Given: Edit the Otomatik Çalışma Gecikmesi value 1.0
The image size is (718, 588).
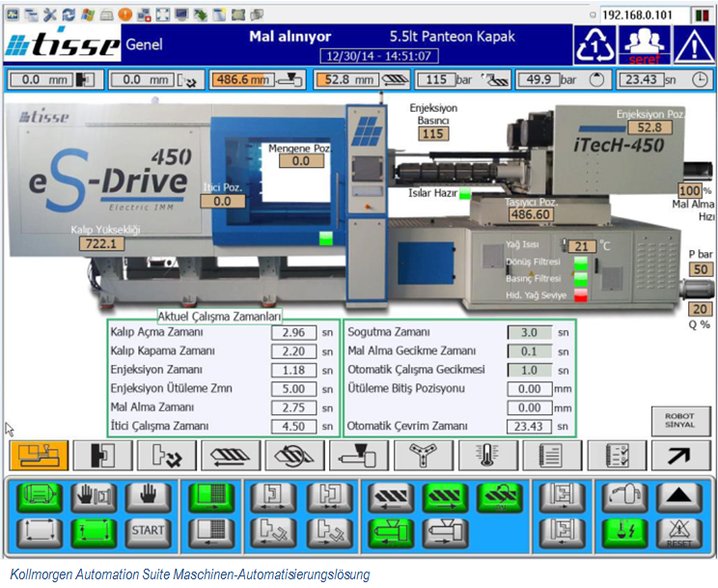Looking at the screenshot, I should pyautogui.click(x=530, y=371).
